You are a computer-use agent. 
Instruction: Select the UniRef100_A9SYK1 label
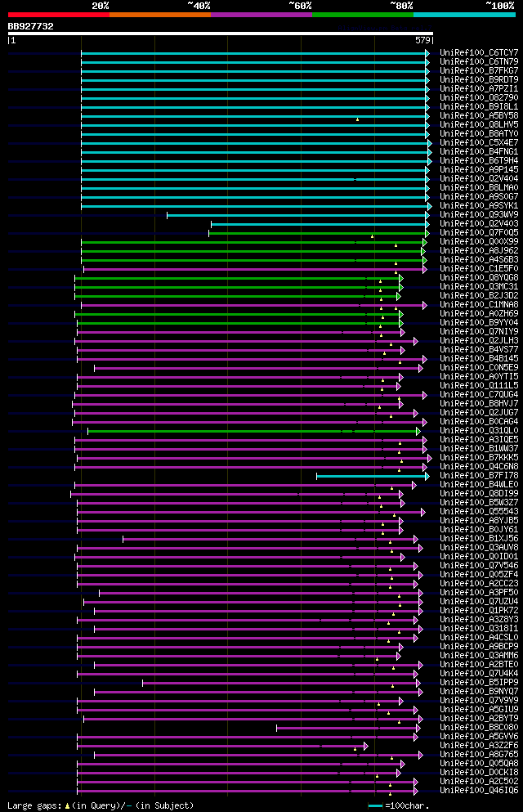coord(479,205)
